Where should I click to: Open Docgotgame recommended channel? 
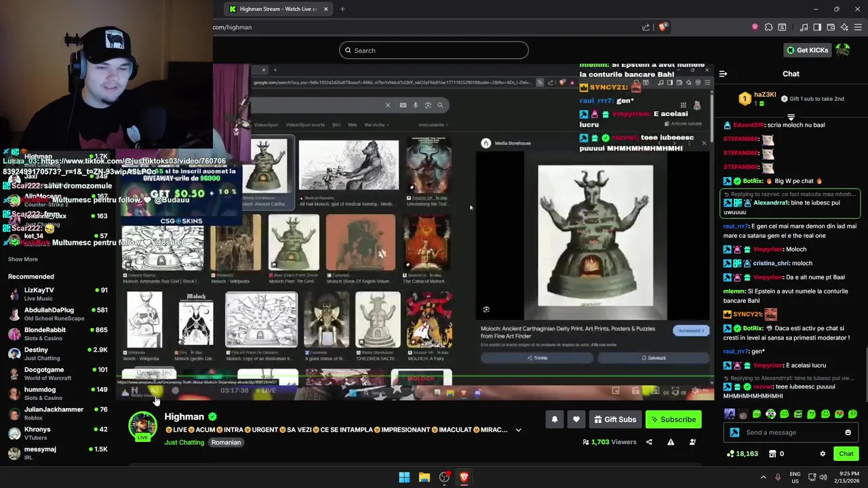58,373
